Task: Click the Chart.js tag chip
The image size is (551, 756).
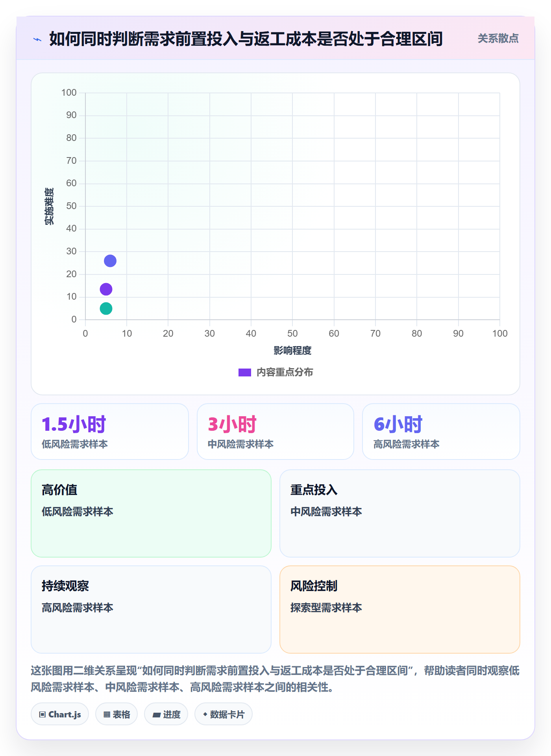Action: 60,714
